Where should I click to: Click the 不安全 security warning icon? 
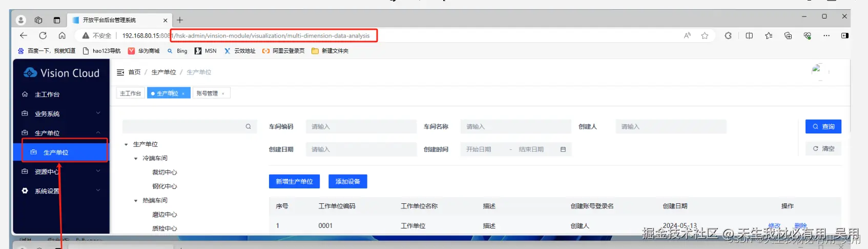86,35
